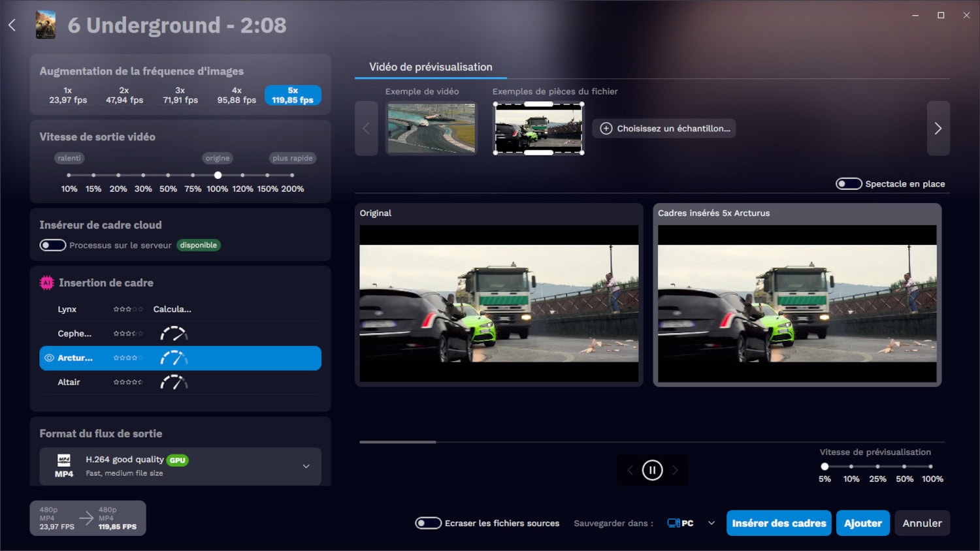Toggle Spectacle en place switch
Screen dimensions: 980x551
click(849, 184)
